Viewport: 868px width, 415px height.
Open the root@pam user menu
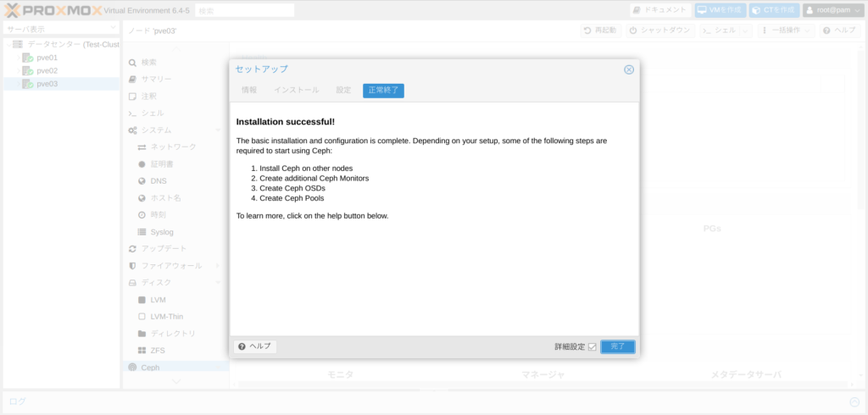[833, 10]
